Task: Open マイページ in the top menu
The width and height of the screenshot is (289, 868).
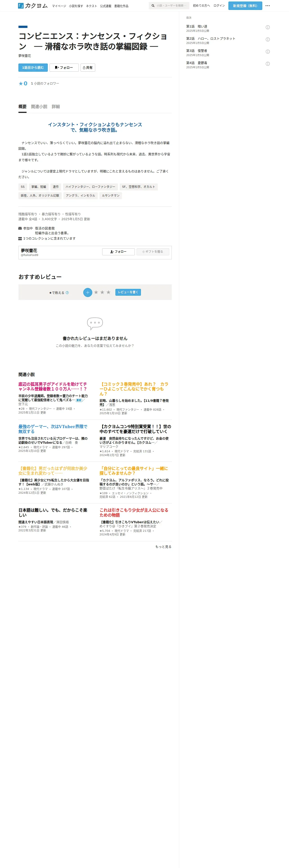Action: pos(59,6)
